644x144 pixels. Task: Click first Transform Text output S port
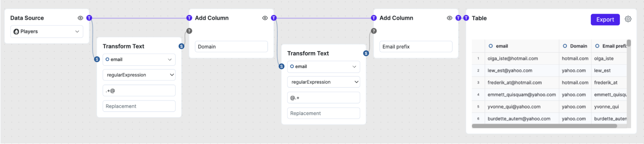pos(181,46)
